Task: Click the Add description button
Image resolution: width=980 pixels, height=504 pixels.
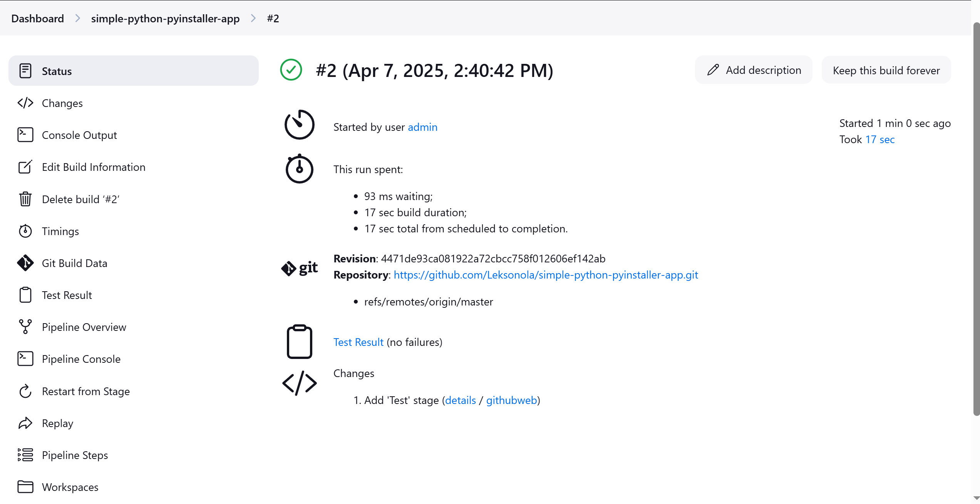Action: pyautogui.click(x=754, y=70)
